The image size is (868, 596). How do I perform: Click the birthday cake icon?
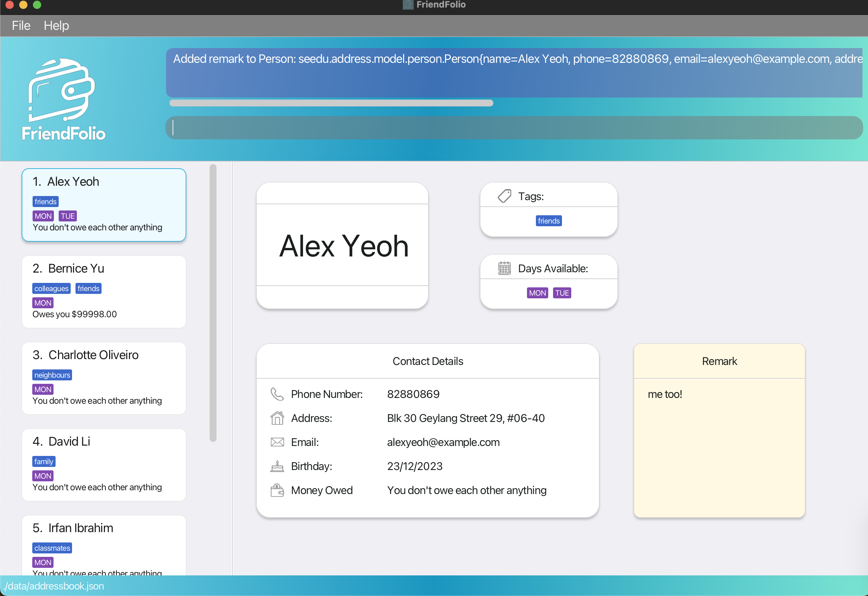pos(277,466)
